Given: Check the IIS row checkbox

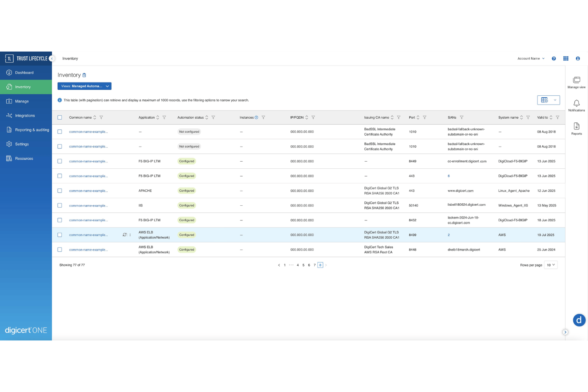Looking at the screenshot, I should 60,205.
